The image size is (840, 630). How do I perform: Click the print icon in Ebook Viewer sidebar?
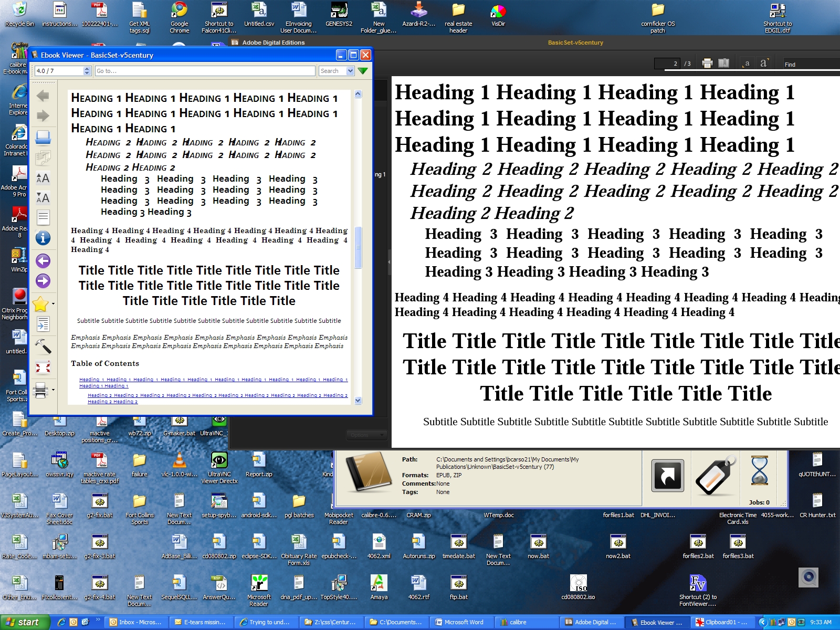pos(41,390)
